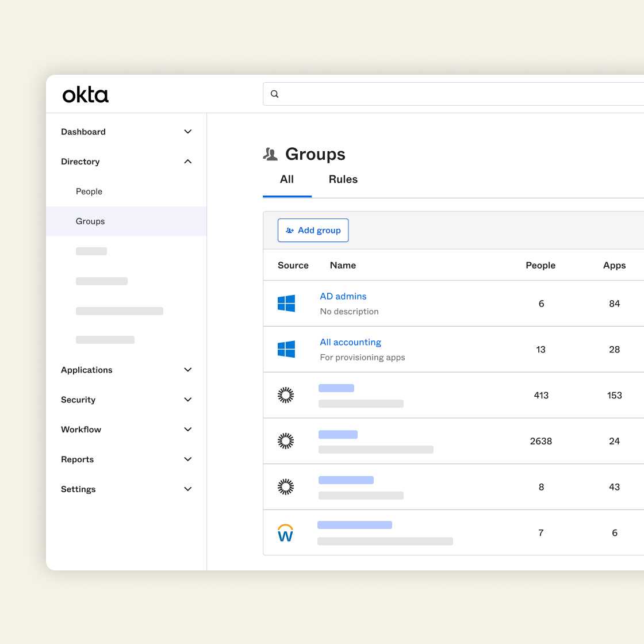Screen dimensions: 644x644
Task: Expand the Settings sidebar section
Action: 187,489
